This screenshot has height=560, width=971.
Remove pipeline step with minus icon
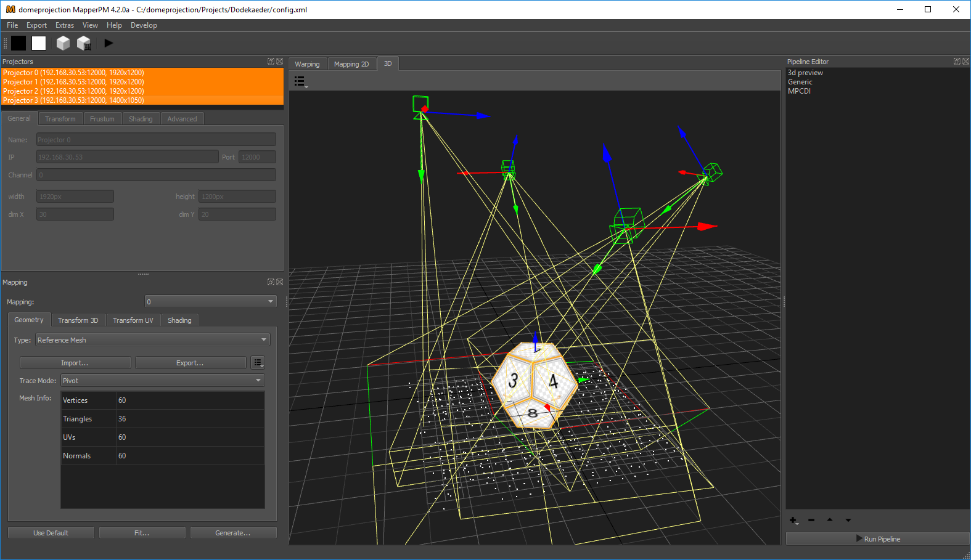(x=811, y=521)
